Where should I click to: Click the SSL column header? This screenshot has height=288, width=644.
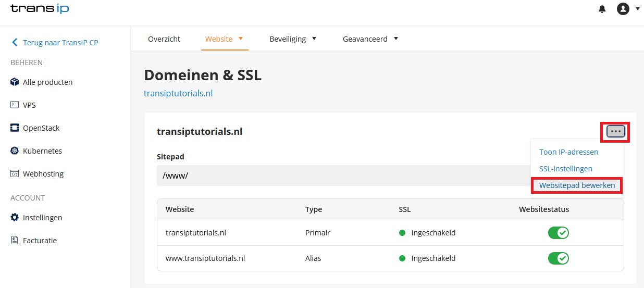405,209
